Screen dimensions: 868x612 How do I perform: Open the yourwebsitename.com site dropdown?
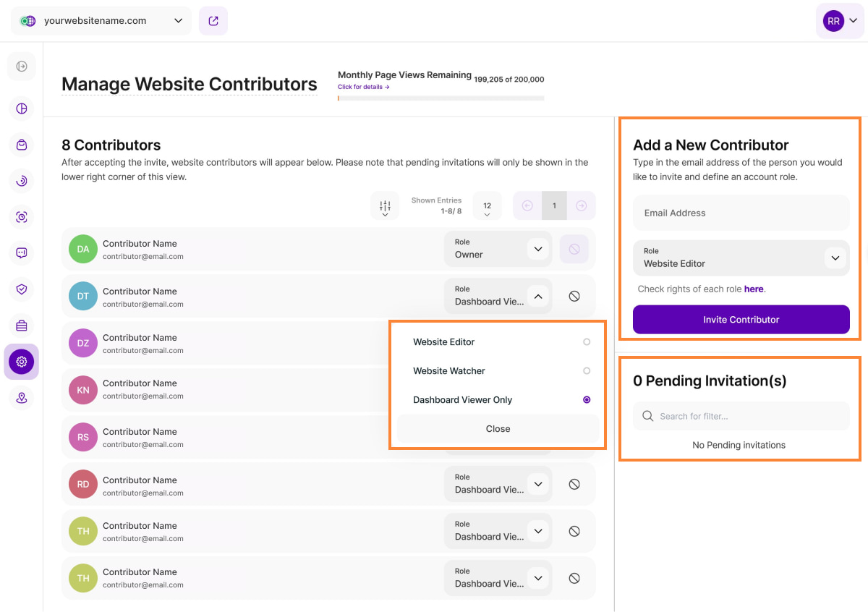(101, 21)
